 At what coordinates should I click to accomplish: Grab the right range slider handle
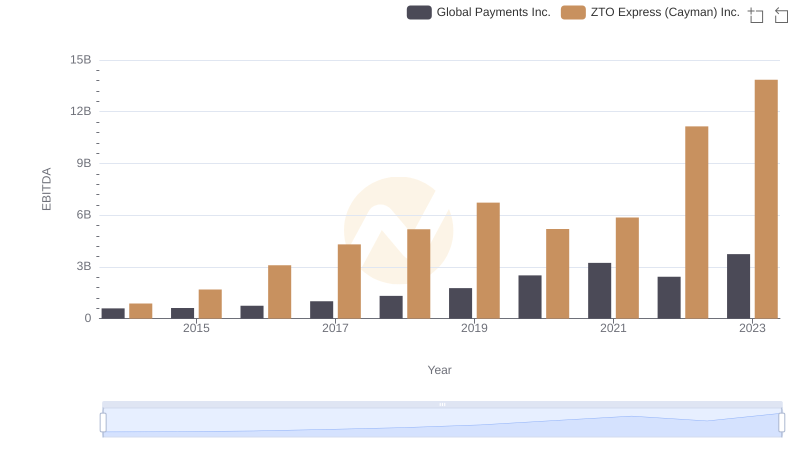pos(782,423)
